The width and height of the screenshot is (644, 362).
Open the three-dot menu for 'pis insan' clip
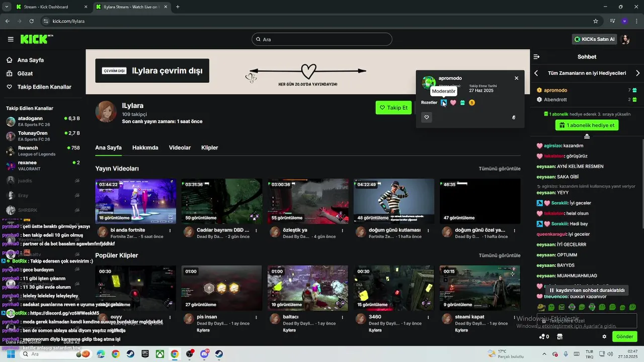click(256, 317)
